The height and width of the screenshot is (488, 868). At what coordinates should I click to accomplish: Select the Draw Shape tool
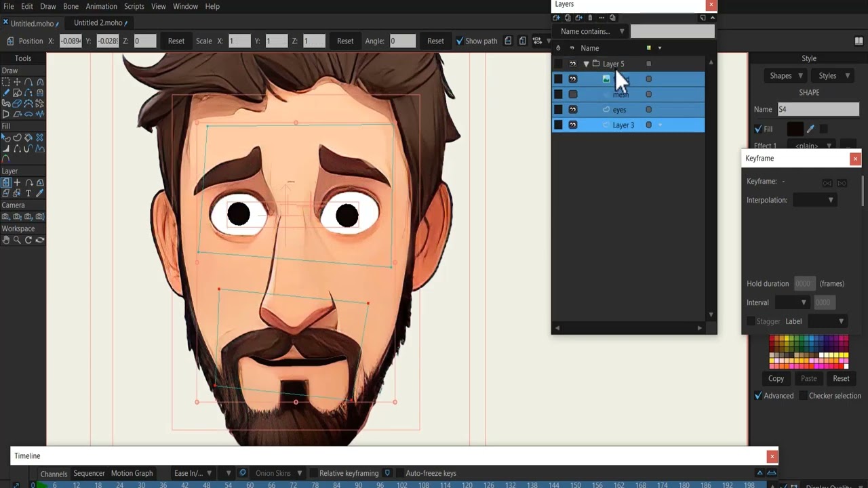click(17, 93)
